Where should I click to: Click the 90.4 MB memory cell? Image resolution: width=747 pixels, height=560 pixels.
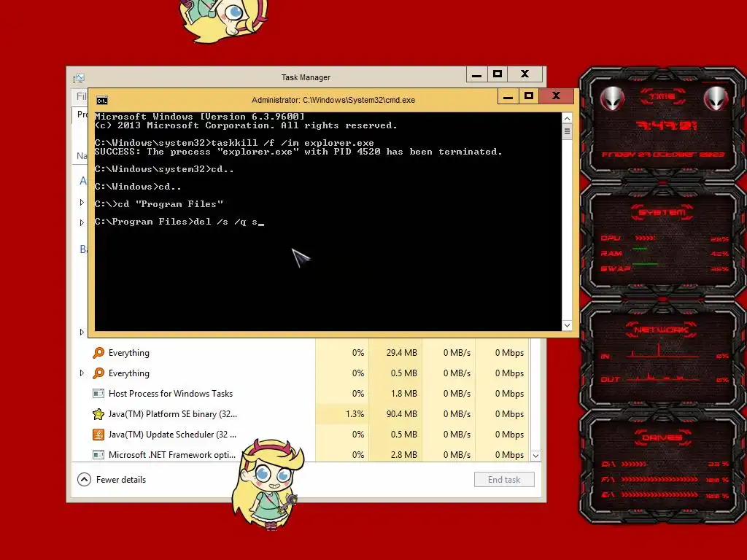[396, 414]
